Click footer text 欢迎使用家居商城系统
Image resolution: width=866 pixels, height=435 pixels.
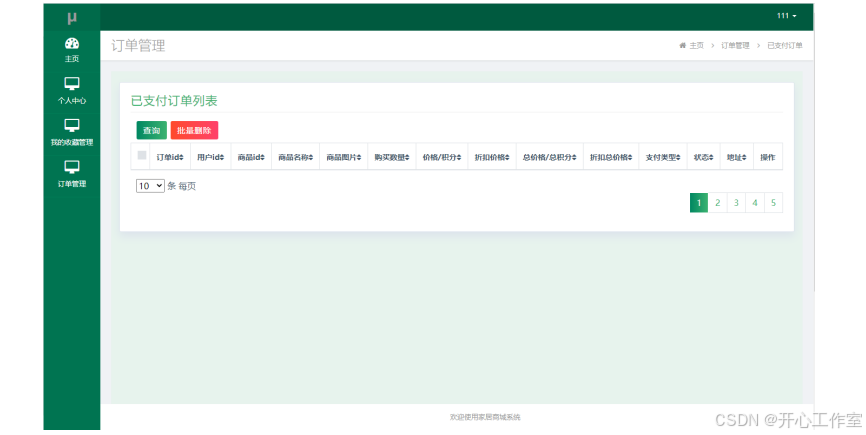pos(485,417)
